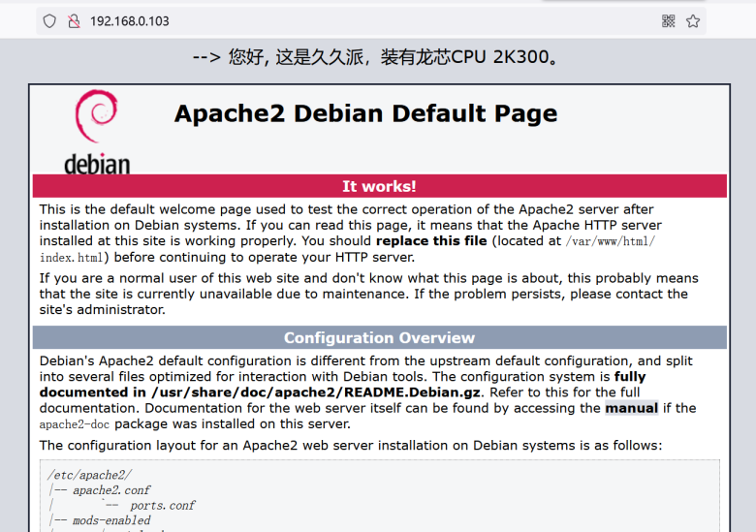Bookmark this page with the star icon
The height and width of the screenshot is (532, 756).
[x=693, y=20]
